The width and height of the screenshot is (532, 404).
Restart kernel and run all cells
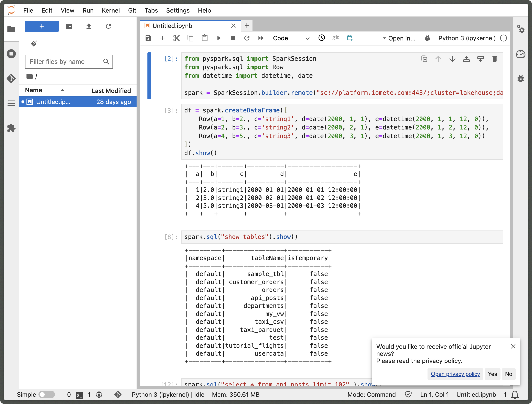pos(261,38)
